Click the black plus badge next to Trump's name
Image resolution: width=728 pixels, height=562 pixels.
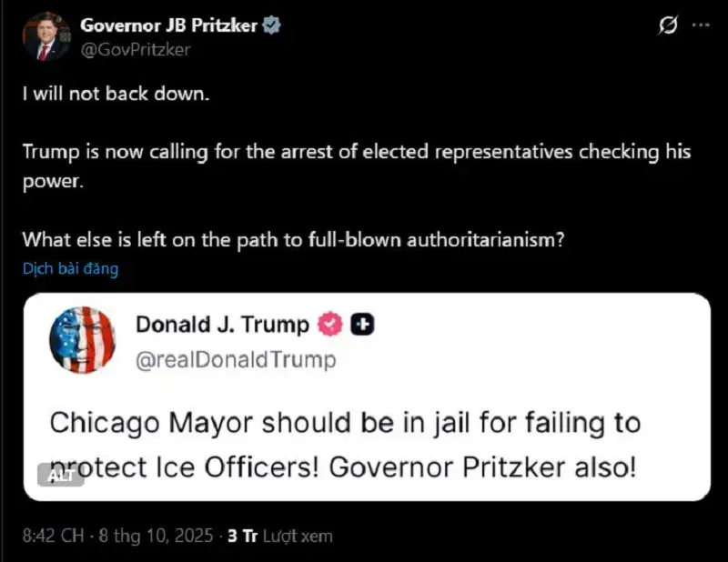[x=362, y=324]
